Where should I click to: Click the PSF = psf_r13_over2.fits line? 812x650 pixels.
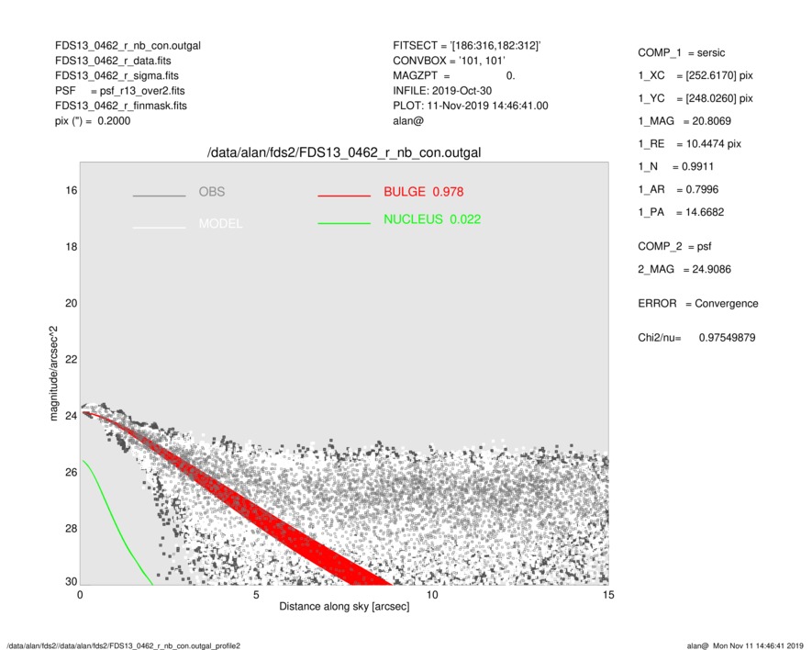coord(119,91)
